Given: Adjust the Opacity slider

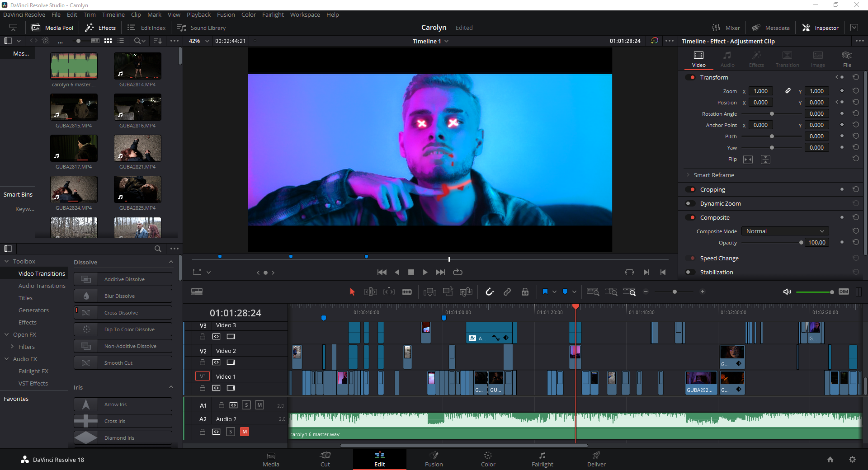Looking at the screenshot, I should tap(801, 243).
